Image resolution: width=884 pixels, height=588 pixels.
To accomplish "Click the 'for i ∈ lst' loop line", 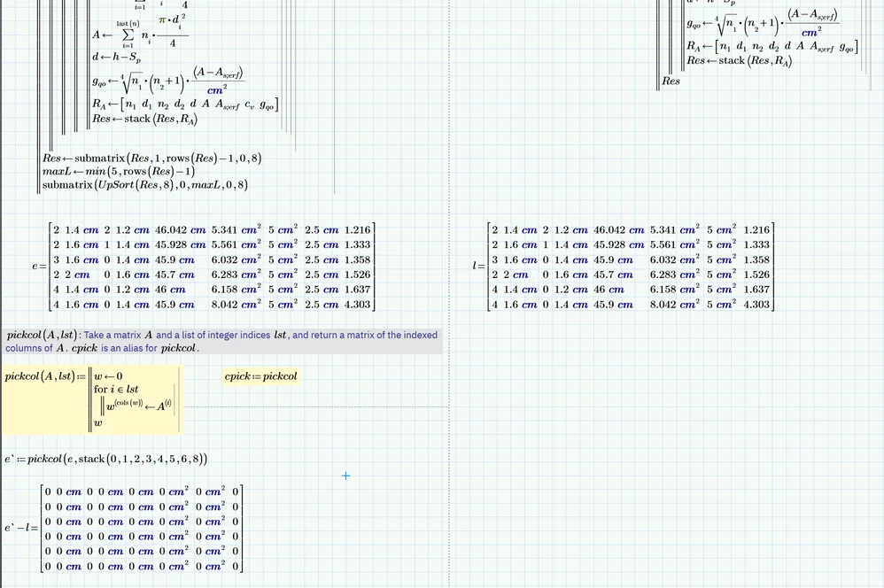I will point(116,390).
